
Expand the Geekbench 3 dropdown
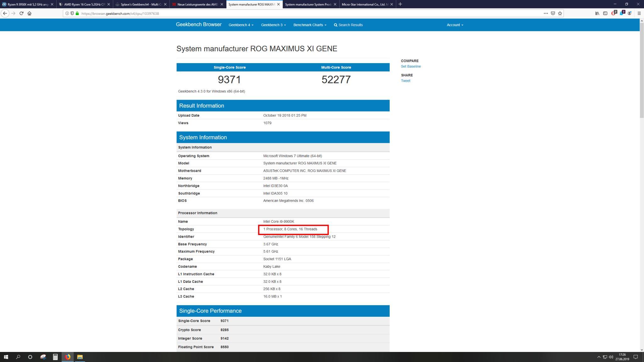click(273, 25)
